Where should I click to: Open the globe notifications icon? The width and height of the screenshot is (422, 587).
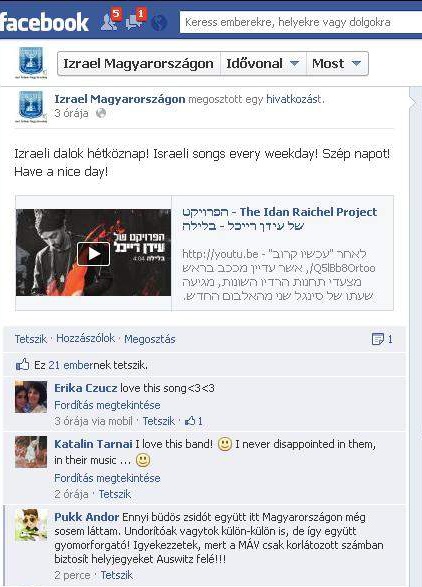click(x=159, y=23)
